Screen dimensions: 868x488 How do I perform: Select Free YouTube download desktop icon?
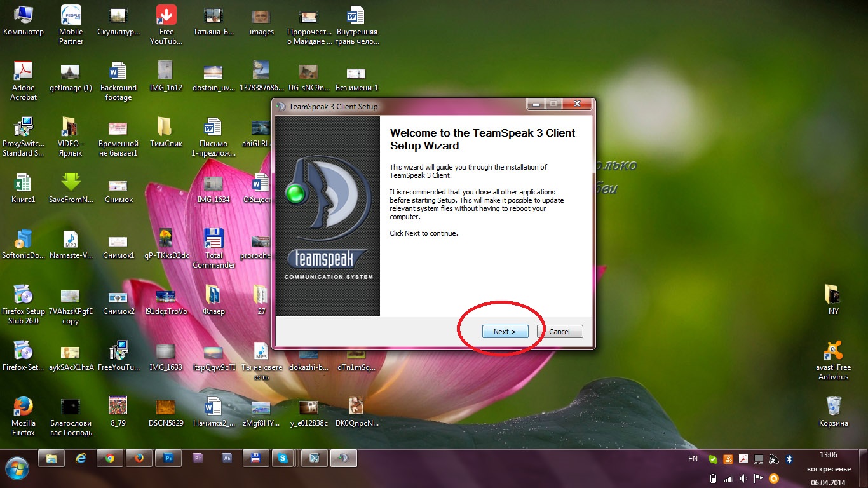(166, 25)
